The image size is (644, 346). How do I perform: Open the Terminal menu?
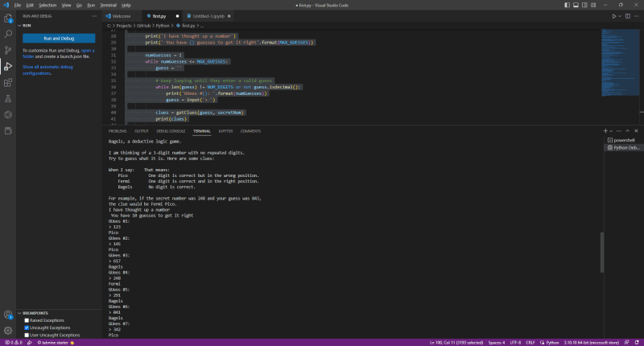click(x=109, y=6)
